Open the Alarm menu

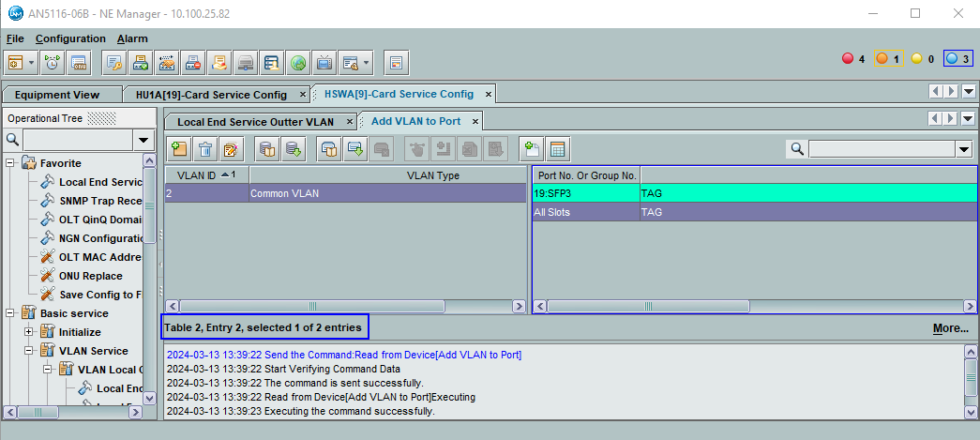(132, 38)
